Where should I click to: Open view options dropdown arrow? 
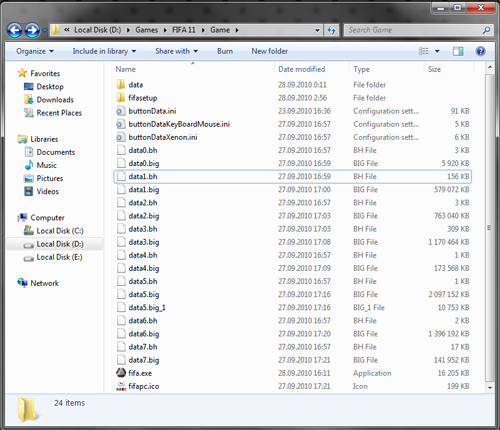click(x=437, y=51)
